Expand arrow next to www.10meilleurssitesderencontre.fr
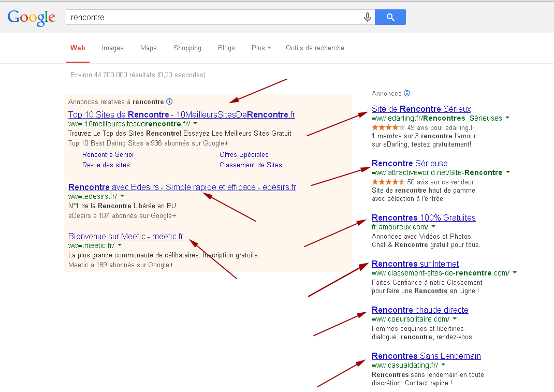The width and height of the screenshot is (554, 392). click(196, 124)
